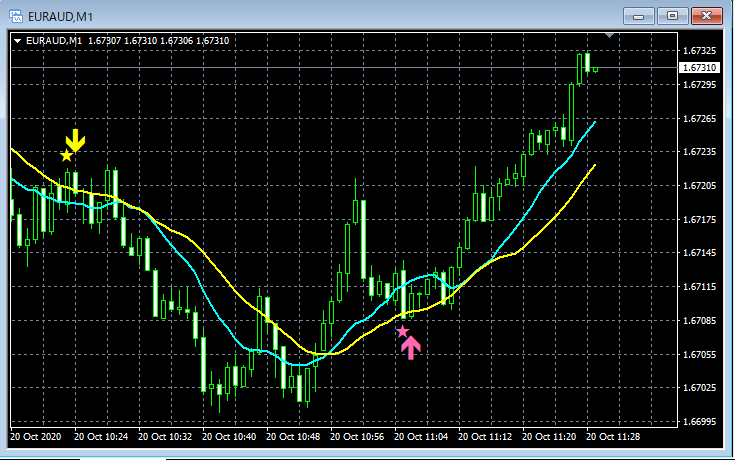Screen dimensions: 735x460
Task: Minimize the EURAUD,M1 chart window
Action: point(638,16)
